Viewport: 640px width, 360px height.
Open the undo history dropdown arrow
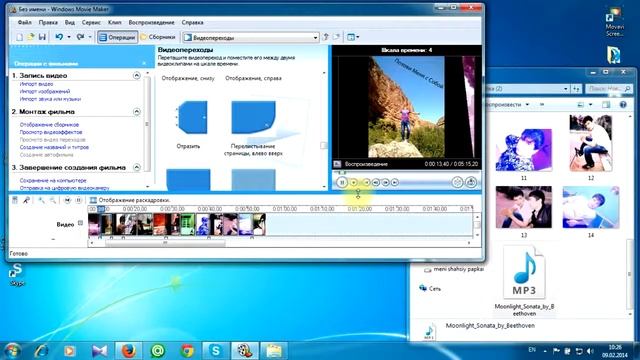(x=69, y=37)
